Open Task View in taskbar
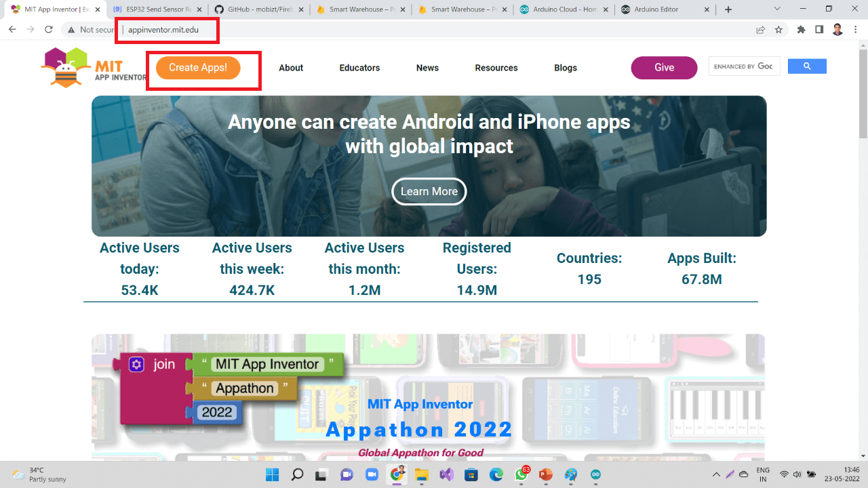The width and height of the screenshot is (868, 488). coord(322,474)
